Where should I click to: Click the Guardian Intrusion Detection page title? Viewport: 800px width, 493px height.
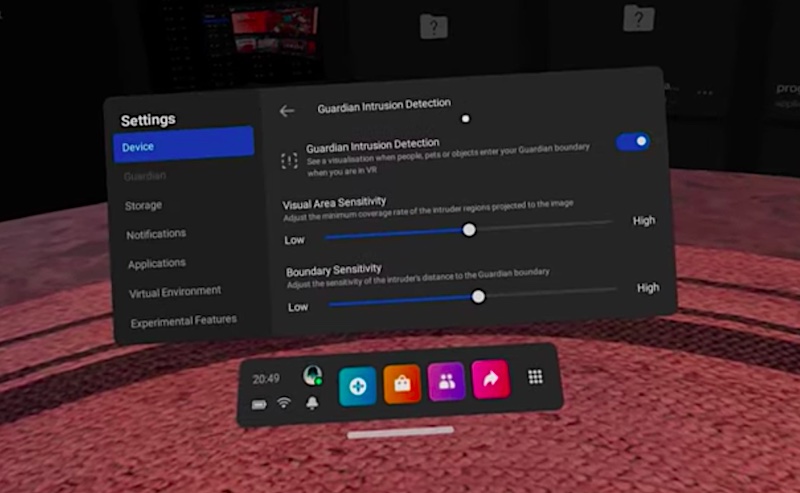(384, 106)
